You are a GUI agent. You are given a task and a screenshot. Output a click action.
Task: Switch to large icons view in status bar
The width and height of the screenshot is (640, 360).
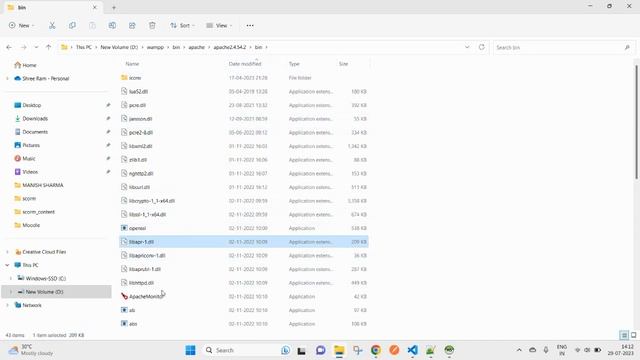pyautogui.click(x=633, y=335)
